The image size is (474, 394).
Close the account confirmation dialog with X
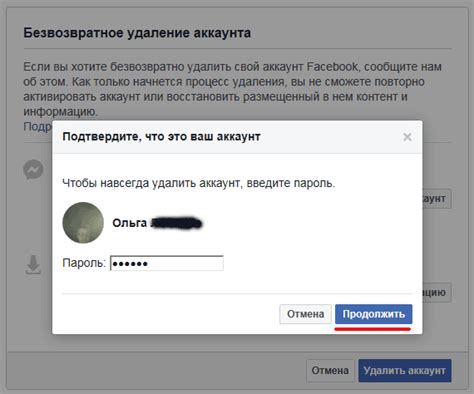407,137
